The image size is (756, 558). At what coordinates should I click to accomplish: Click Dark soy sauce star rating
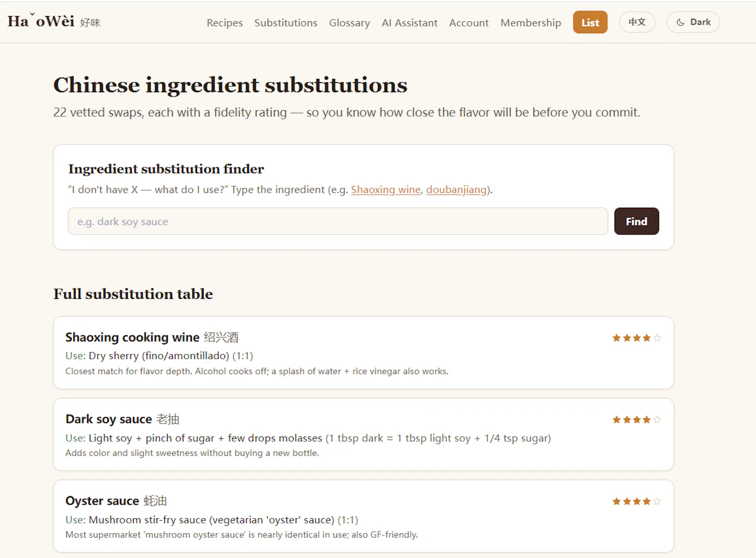(636, 419)
